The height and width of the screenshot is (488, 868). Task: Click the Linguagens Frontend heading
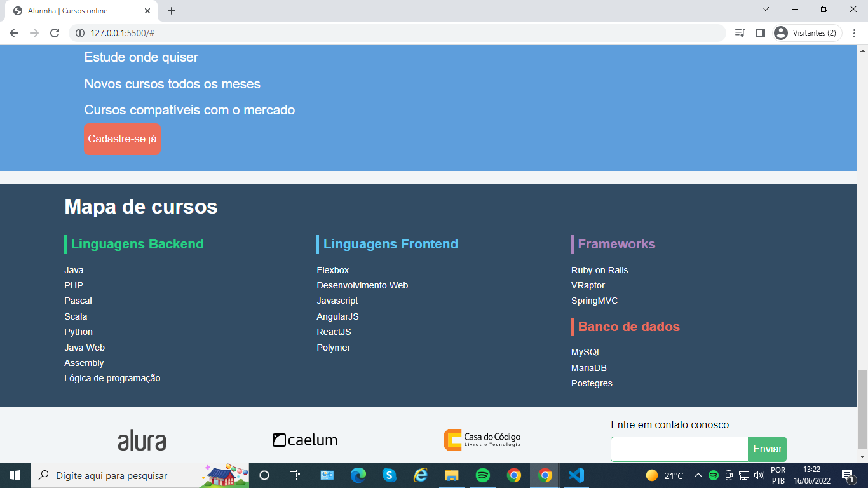(x=391, y=244)
